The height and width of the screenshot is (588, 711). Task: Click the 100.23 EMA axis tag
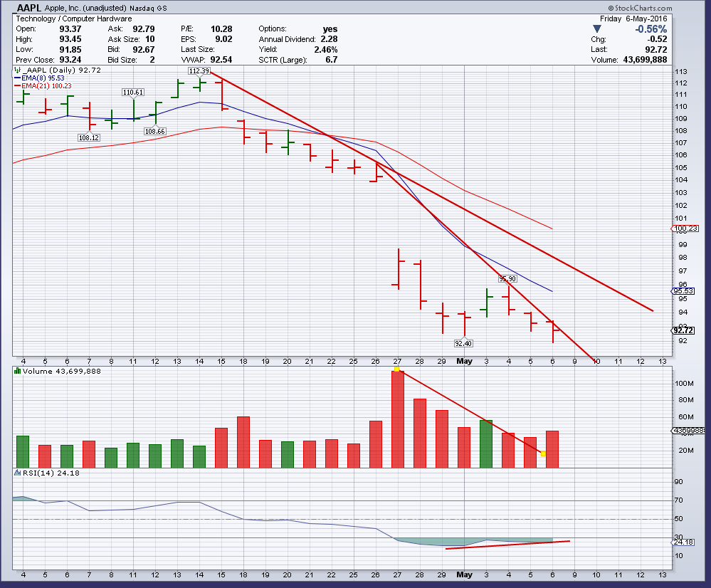[685, 229]
